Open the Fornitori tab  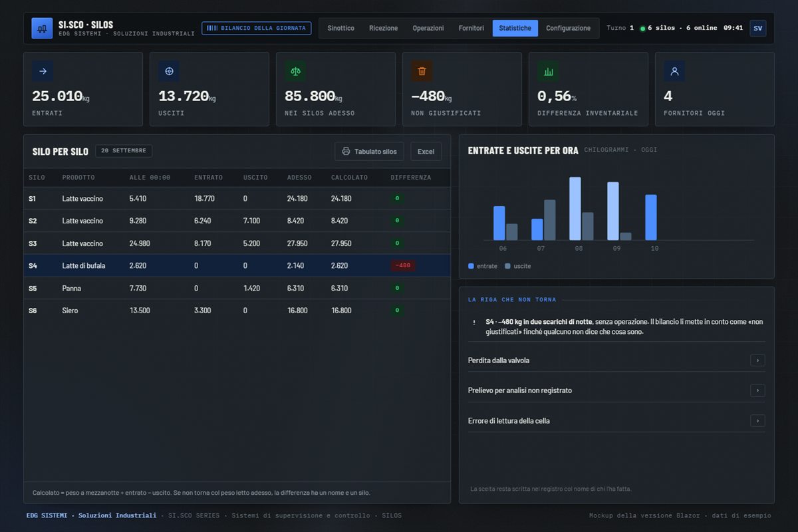point(471,29)
